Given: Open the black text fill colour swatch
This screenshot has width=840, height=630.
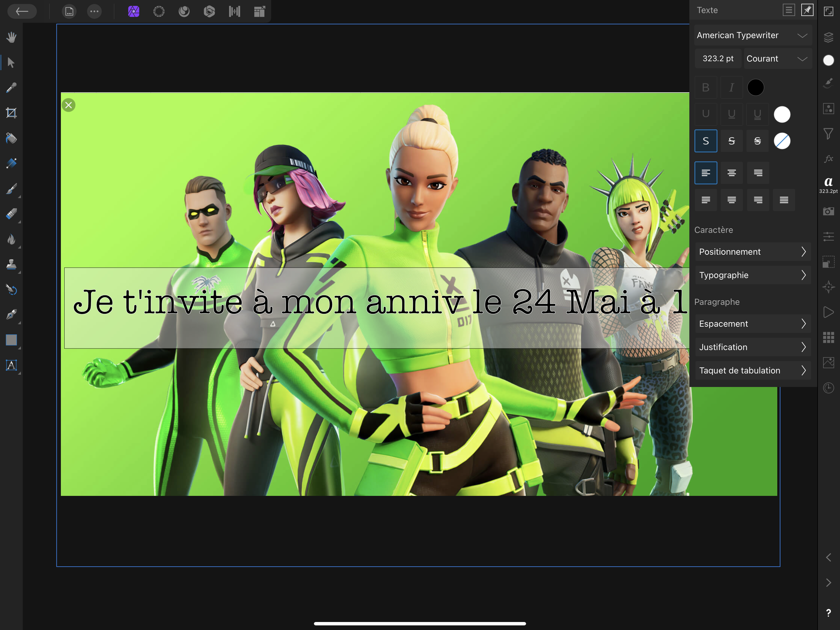Looking at the screenshot, I should pos(755,87).
